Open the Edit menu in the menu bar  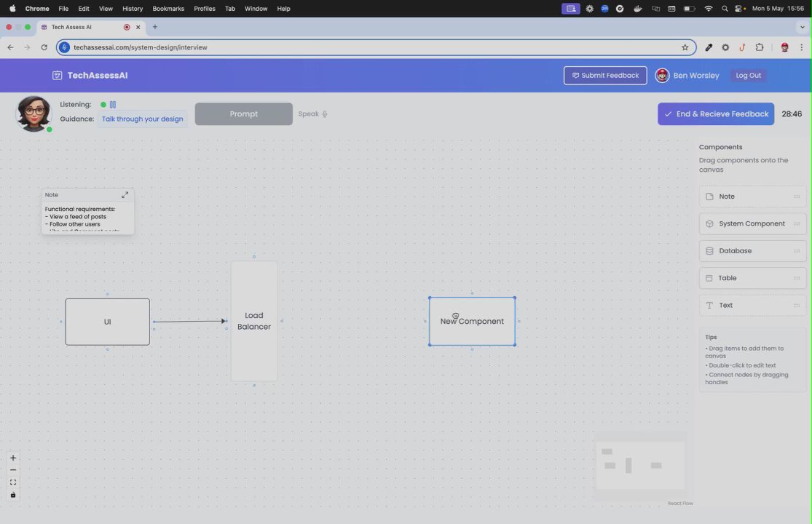click(83, 9)
